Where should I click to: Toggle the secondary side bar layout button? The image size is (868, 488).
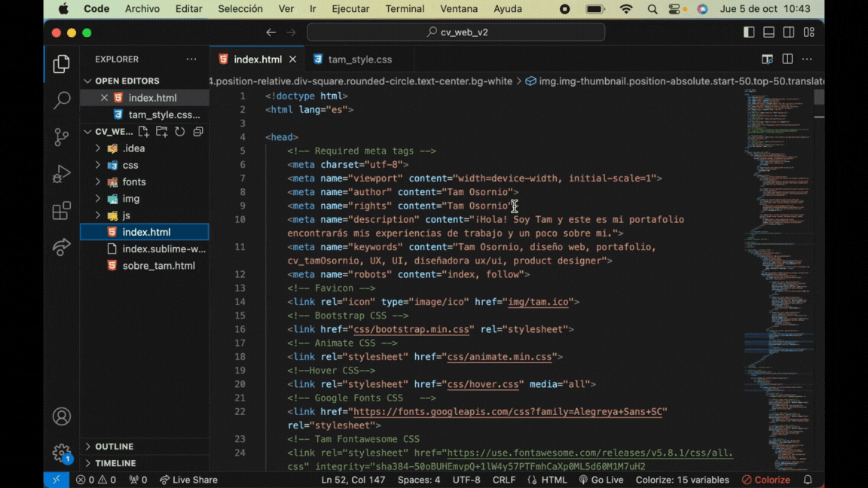tap(789, 32)
